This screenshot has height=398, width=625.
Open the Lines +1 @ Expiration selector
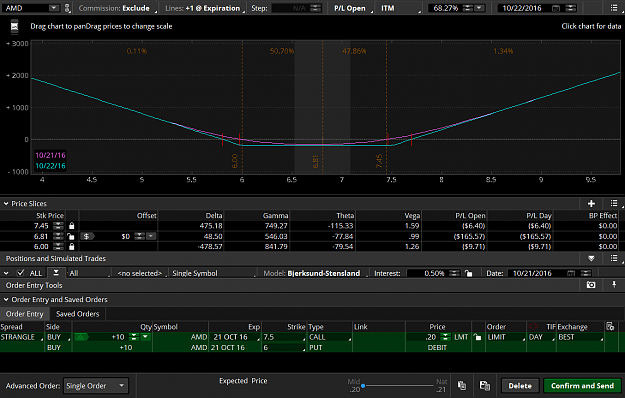(x=205, y=8)
